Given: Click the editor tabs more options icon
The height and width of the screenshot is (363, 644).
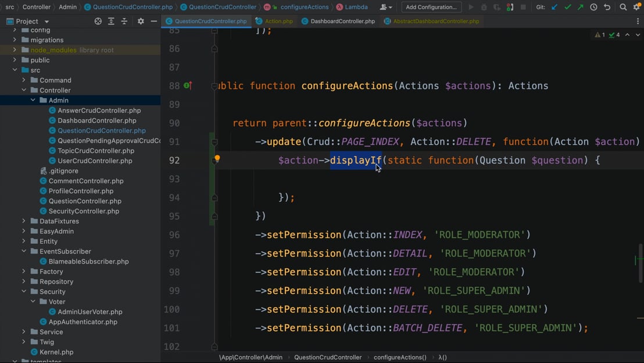Looking at the screenshot, I should click(x=638, y=22).
